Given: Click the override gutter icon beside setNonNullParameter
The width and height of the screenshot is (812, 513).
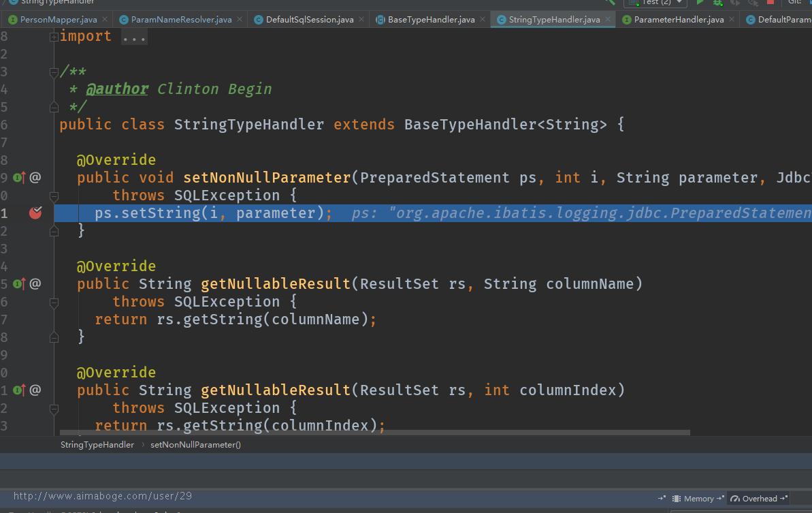Looking at the screenshot, I should [19, 178].
